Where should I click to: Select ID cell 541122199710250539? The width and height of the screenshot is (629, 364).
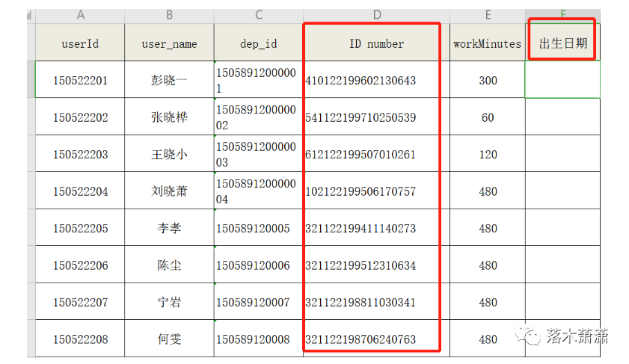coord(376,117)
